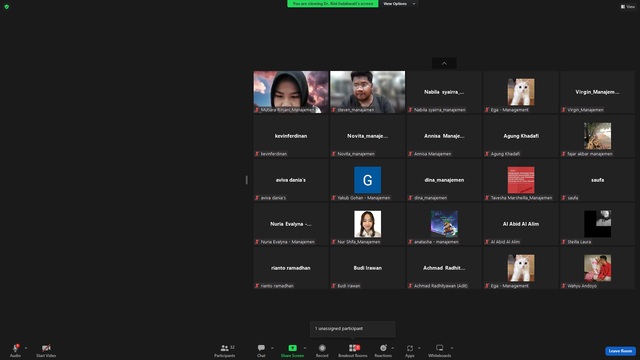Click muted mic icon on Wahyu Andoyo label
The image size is (640, 360).
click(x=564, y=286)
